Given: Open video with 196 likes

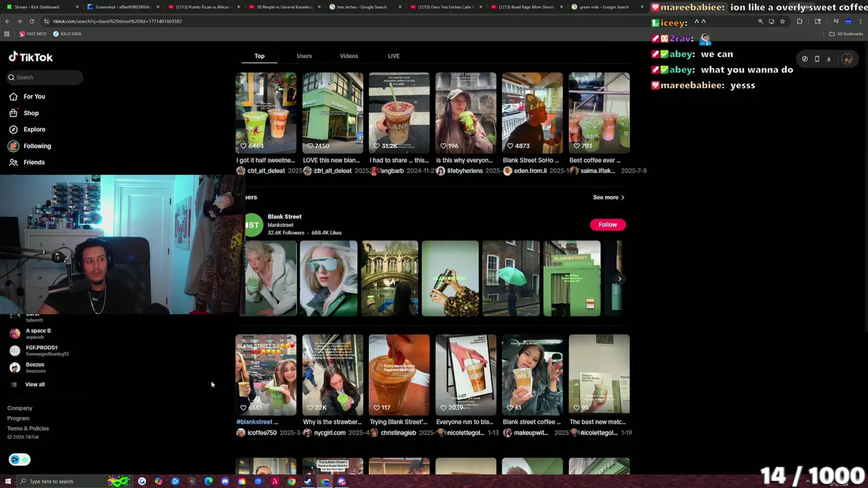Looking at the screenshot, I should click(x=465, y=113).
